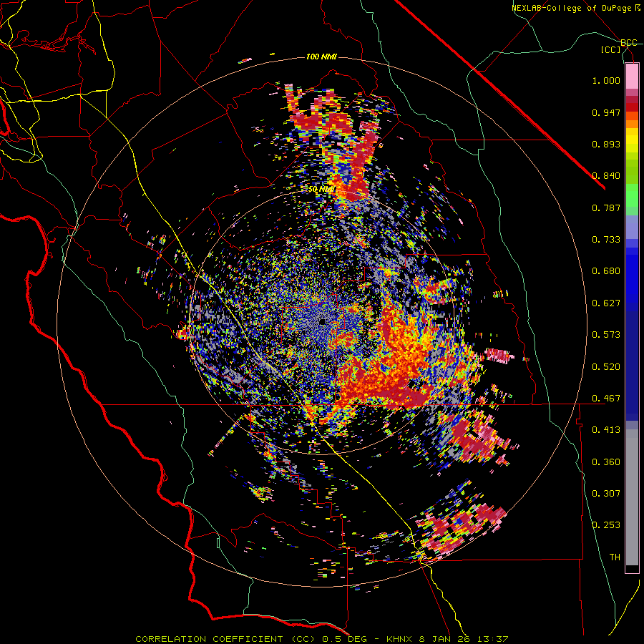Pick the yellow segment of the color bar
Screen dimensions: 644x644
[x=632, y=140]
